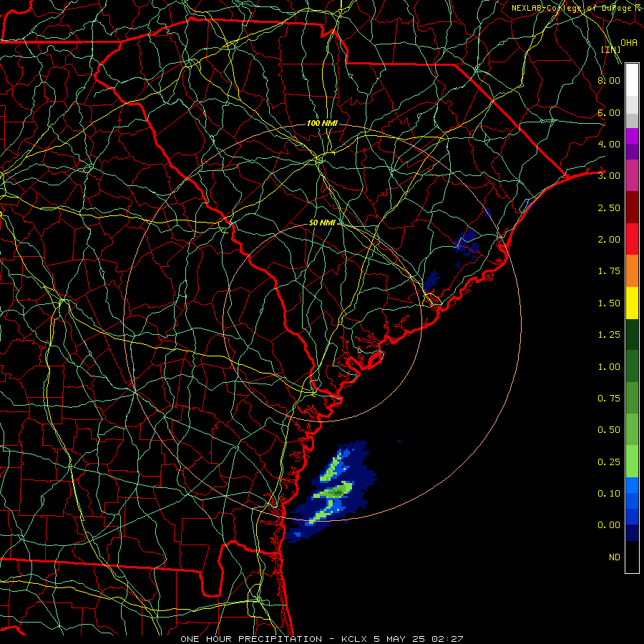This screenshot has width=644, height=644.
Task: Click the "5 MAY 25" date text
Action: 399,639
